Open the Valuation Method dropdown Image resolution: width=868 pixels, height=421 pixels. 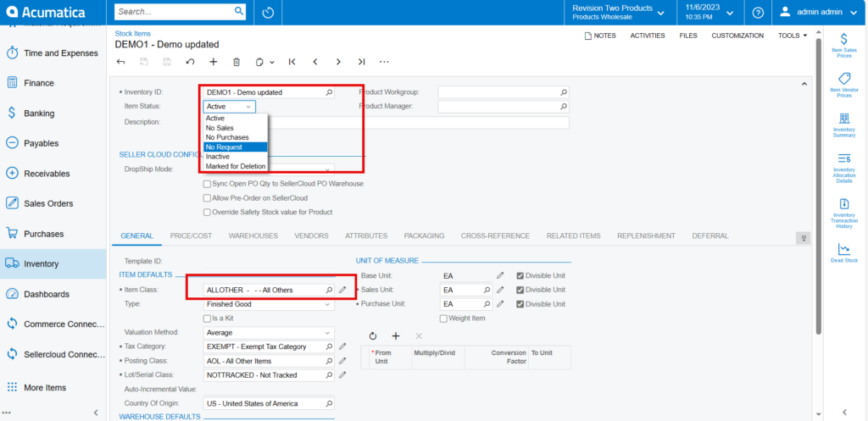coord(269,333)
